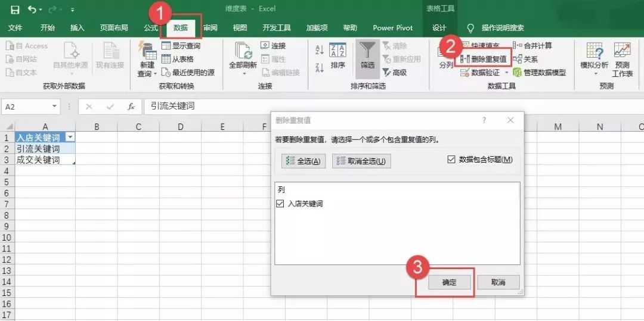Click 清除 filter button
Screen dimensions: 644x321
click(x=395, y=46)
